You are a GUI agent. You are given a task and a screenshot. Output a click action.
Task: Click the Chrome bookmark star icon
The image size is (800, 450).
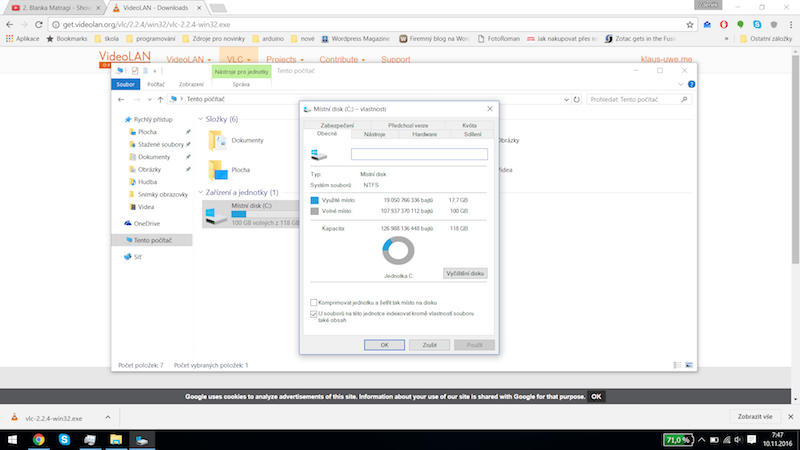(x=692, y=23)
